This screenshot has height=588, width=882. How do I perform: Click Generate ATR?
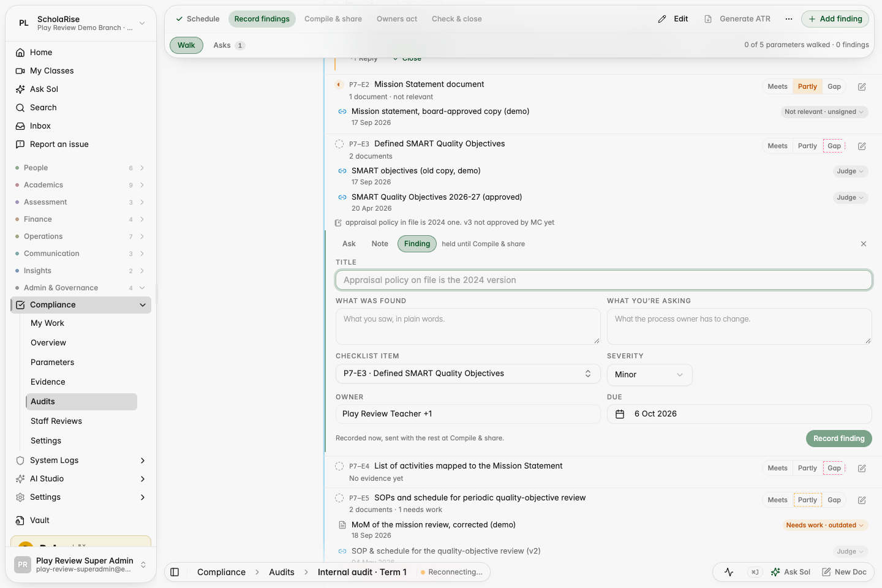point(737,19)
